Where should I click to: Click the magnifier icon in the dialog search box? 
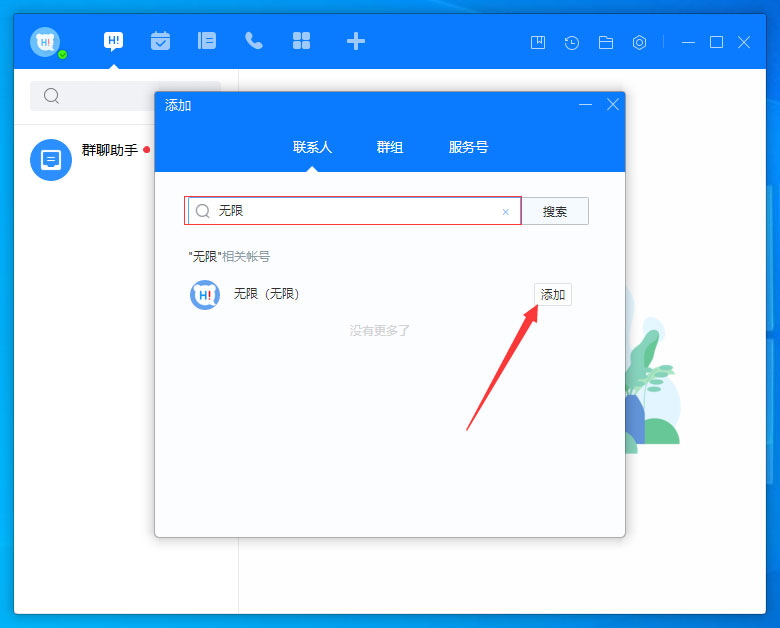(x=202, y=211)
